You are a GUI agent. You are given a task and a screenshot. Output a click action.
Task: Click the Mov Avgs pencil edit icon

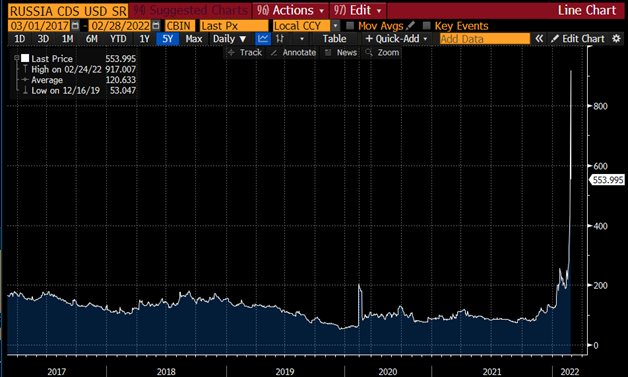click(410, 26)
